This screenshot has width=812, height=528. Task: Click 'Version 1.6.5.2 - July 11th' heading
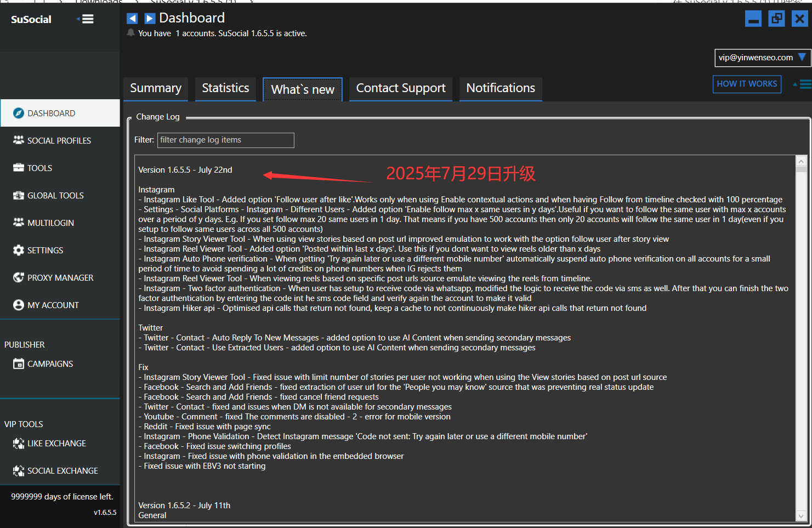pyautogui.click(x=184, y=506)
